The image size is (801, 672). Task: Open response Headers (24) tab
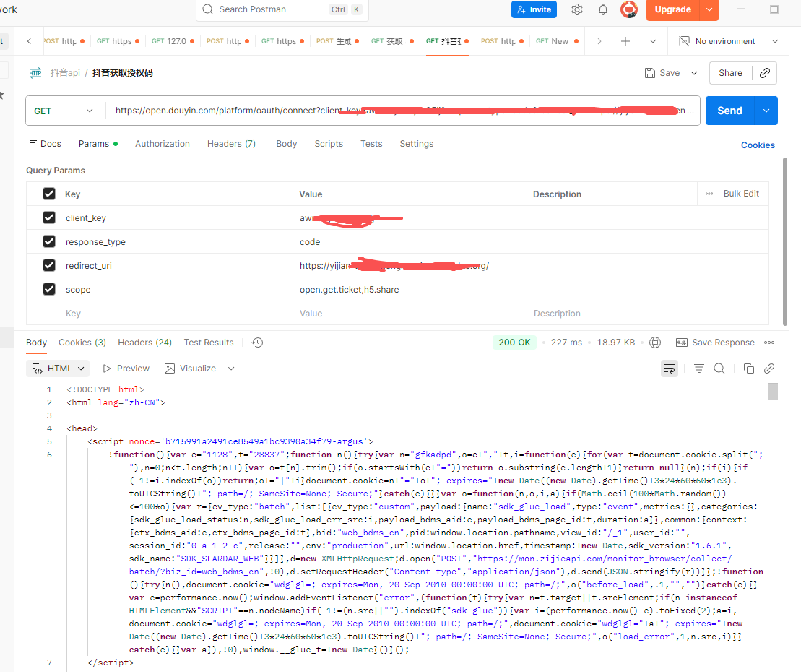(144, 343)
